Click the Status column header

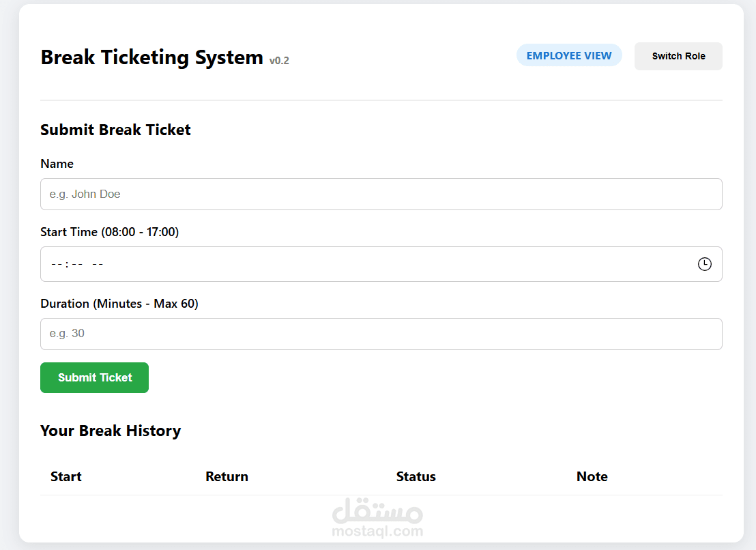tap(416, 476)
